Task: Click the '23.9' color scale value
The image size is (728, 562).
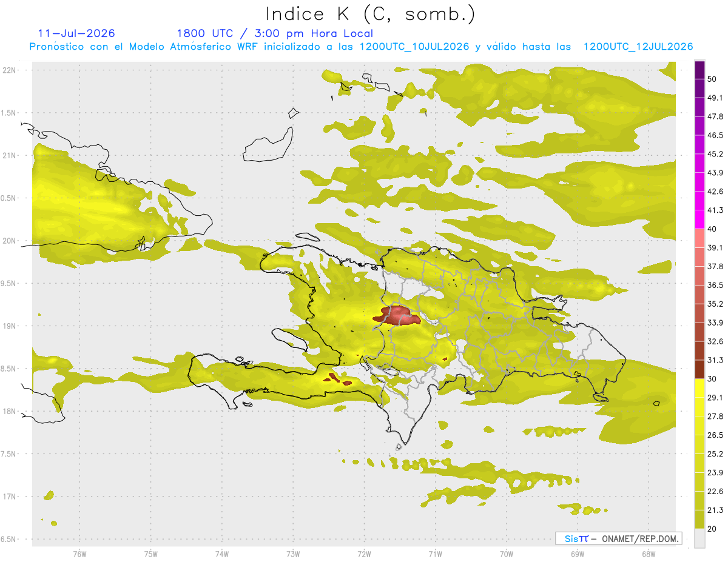Action: (715, 473)
